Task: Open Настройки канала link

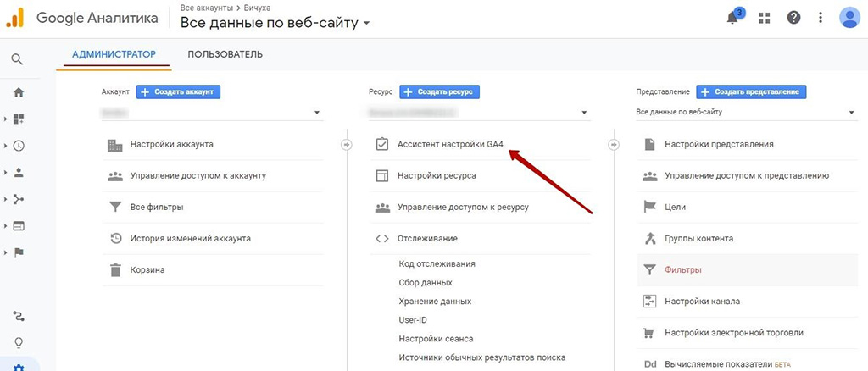Action: [703, 302]
